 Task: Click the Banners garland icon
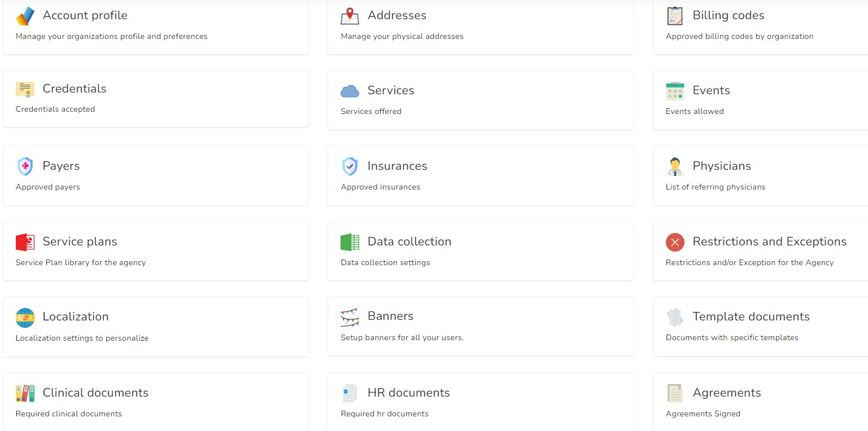(x=350, y=317)
